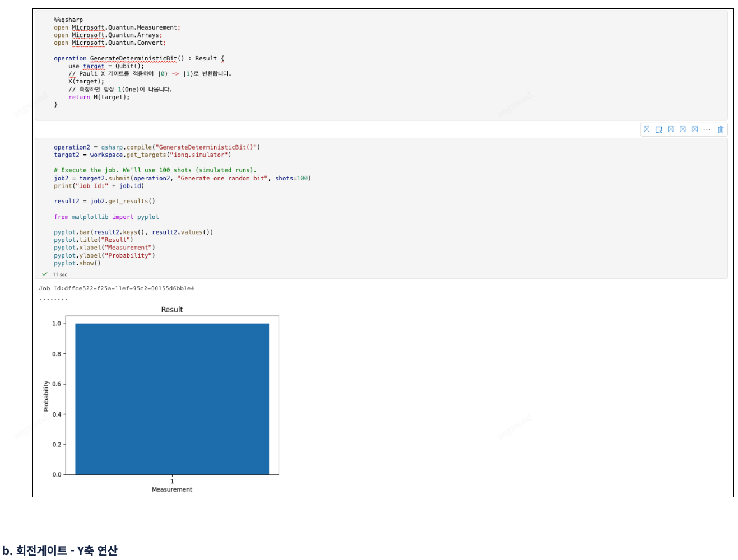
Task: Delete the cell with the trash icon
Action: [721, 129]
